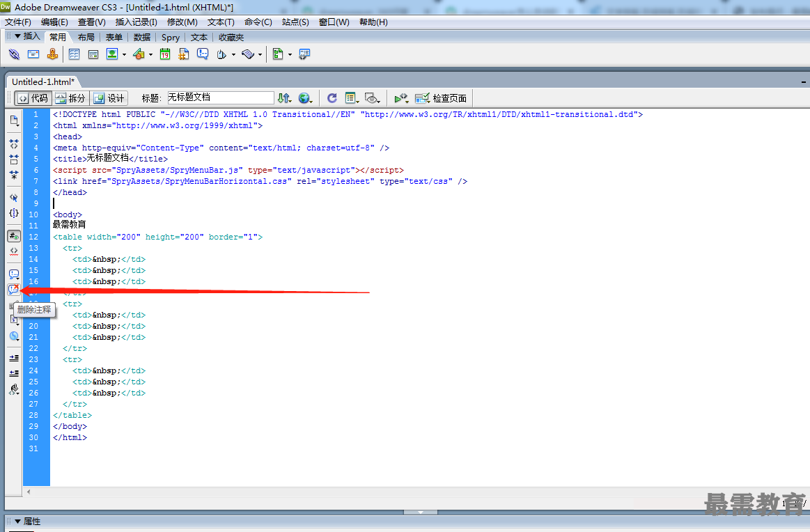Image resolution: width=810 pixels, height=532 pixels.
Task: Expand all collapsed code
Action: (x=14, y=175)
